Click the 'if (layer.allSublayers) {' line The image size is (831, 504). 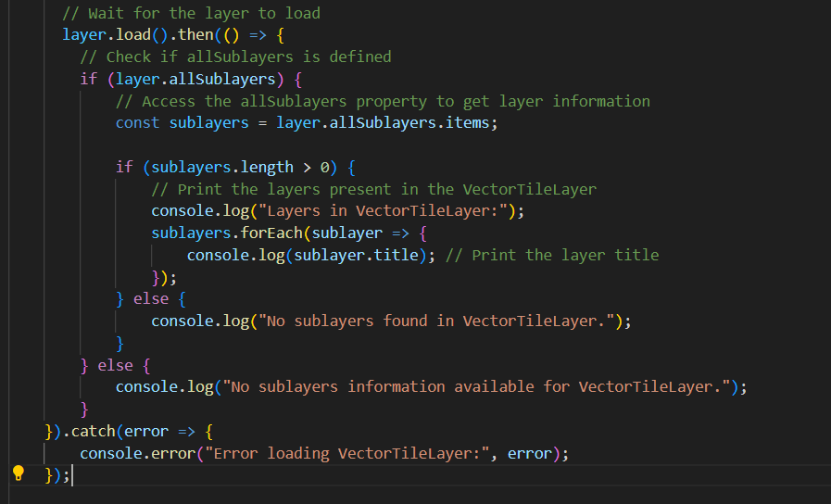[191, 79]
